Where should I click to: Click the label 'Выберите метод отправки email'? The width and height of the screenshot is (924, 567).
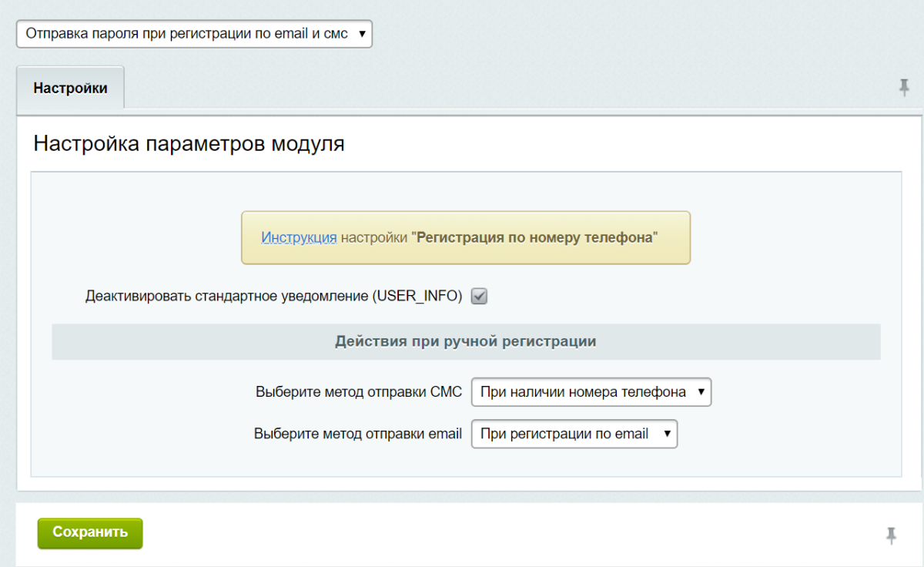coord(359,434)
